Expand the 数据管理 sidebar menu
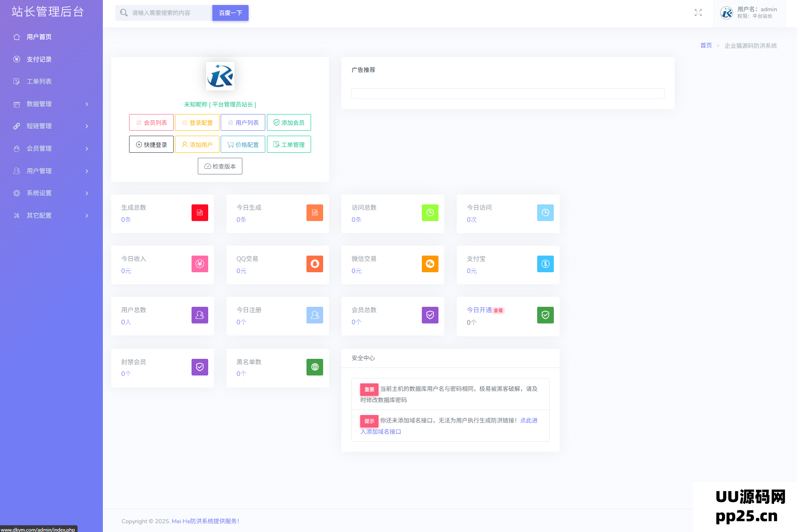The height and width of the screenshot is (532, 797). [x=51, y=104]
